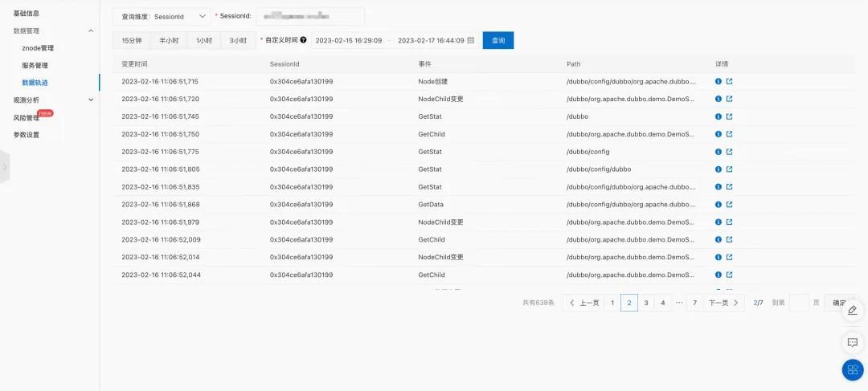Click the SessionId input field
The height and width of the screenshot is (391, 868).
(x=309, y=16)
